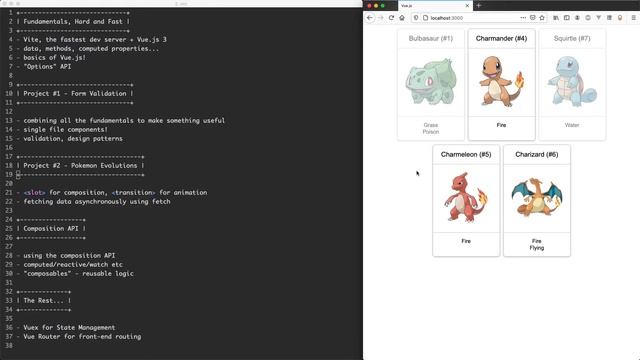
Task: Click the Squirtle image
Action: (572, 82)
